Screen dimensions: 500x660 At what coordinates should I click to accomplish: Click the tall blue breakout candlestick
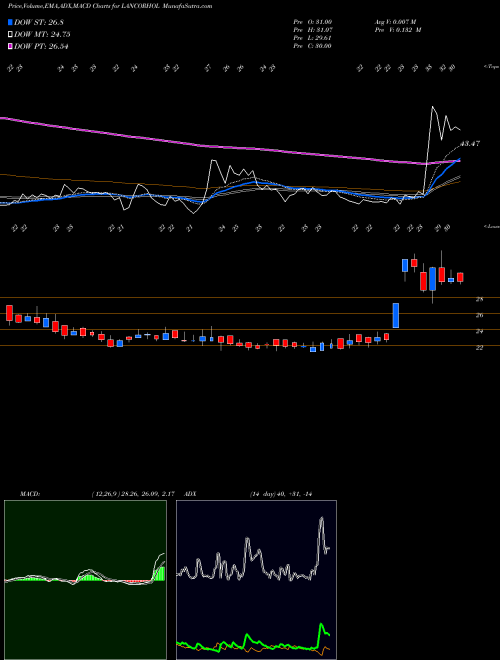[396, 315]
